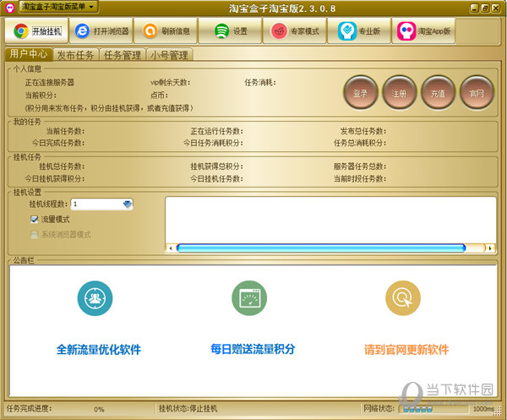Toggle 流量模式 checkbox
Image resolution: width=507 pixels, height=420 pixels.
click(35, 220)
